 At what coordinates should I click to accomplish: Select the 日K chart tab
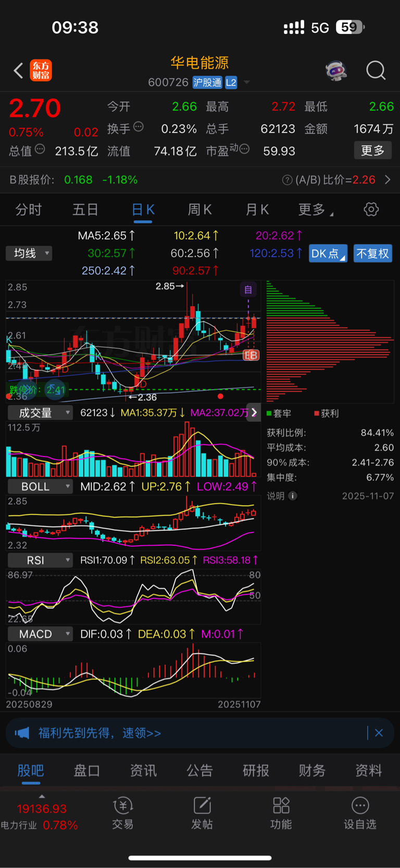pos(143,210)
